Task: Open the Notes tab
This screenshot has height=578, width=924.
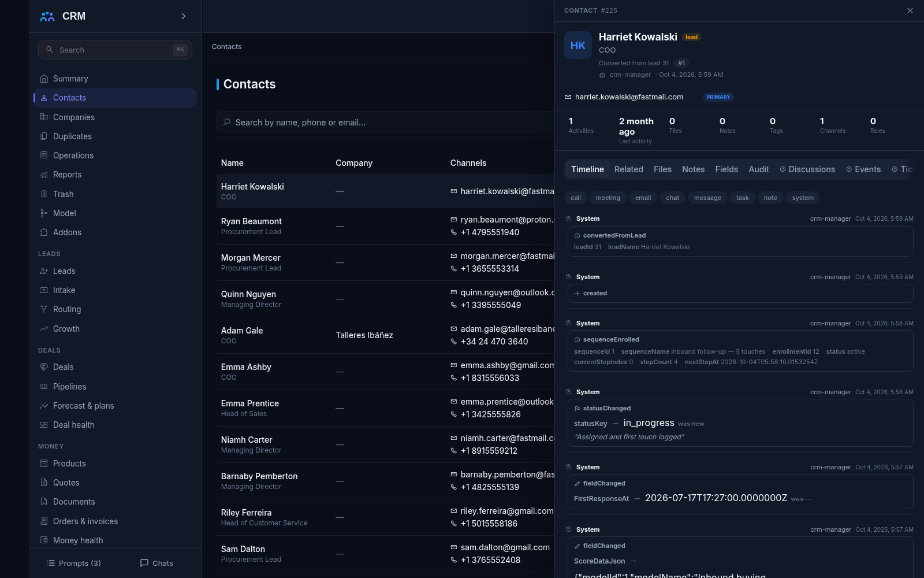Action: tap(693, 169)
